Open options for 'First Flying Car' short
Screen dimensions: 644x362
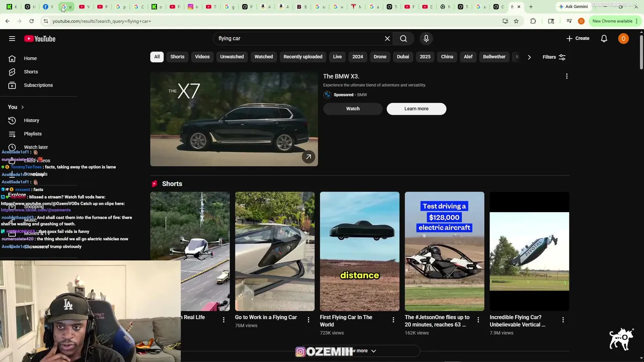[393, 320]
